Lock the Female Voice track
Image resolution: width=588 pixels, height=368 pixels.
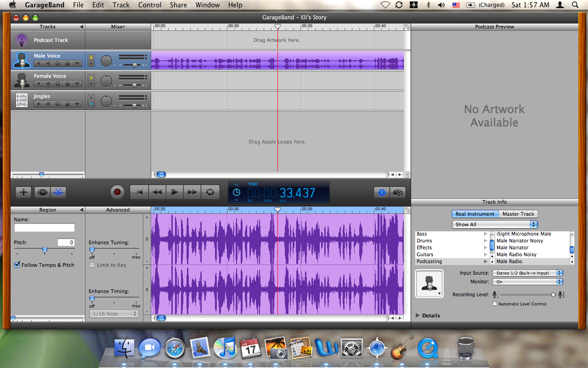coord(68,84)
